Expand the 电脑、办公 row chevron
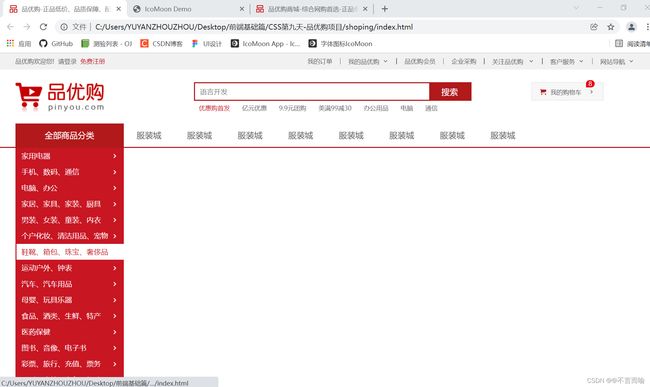The width and height of the screenshot is (650, 387). 115,188
